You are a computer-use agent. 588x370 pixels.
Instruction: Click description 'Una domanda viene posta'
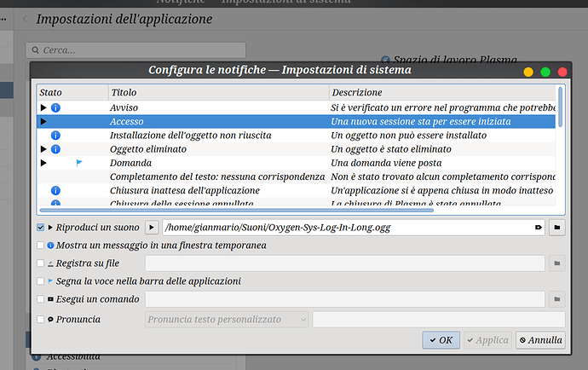(x=386, y=163)
